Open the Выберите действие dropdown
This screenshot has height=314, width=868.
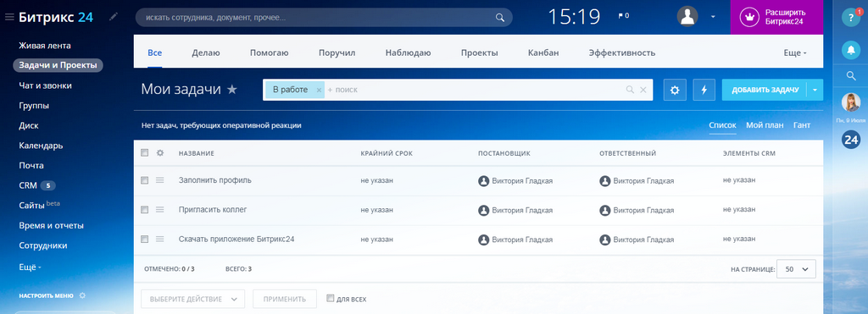coord(192,299)
